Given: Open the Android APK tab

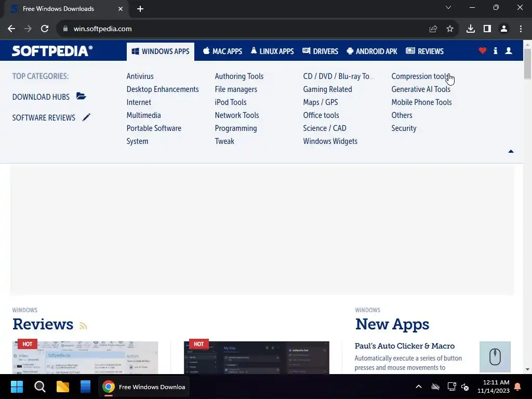Looking at the screenshot, I should tap(372, 51).
